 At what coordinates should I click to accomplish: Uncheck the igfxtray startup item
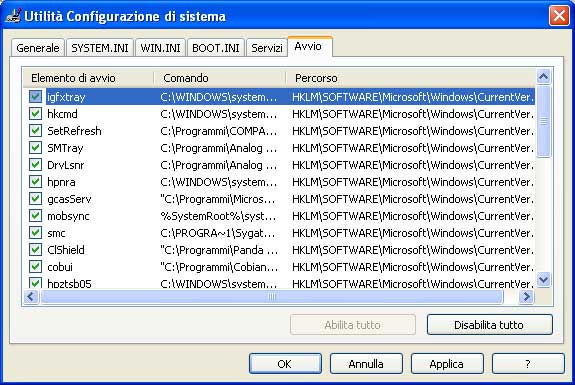tap(35, 97)
